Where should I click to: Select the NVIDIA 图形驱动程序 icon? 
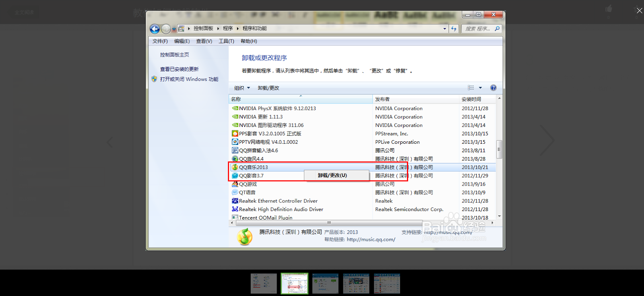235,125
